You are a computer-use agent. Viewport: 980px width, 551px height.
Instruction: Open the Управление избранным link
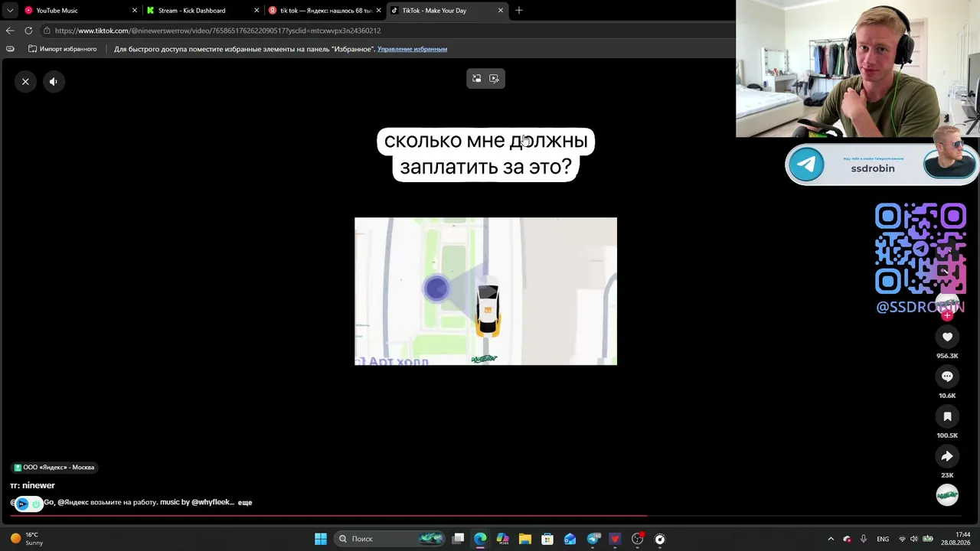(412, 49)
